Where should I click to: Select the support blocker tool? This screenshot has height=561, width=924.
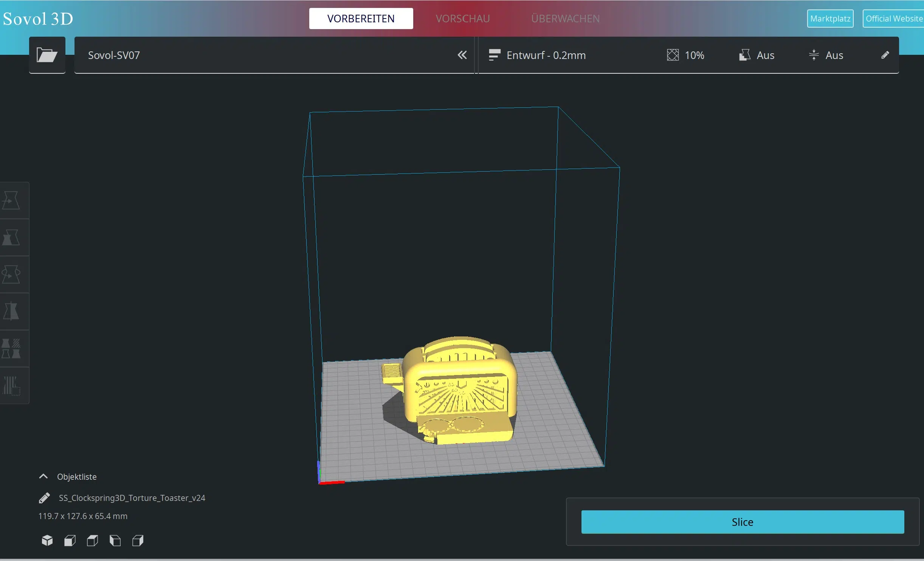(11, 386)
